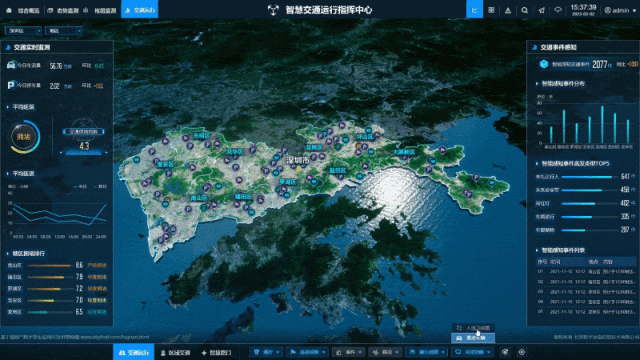Click the circular target icon at bottom right

[522, 352]
